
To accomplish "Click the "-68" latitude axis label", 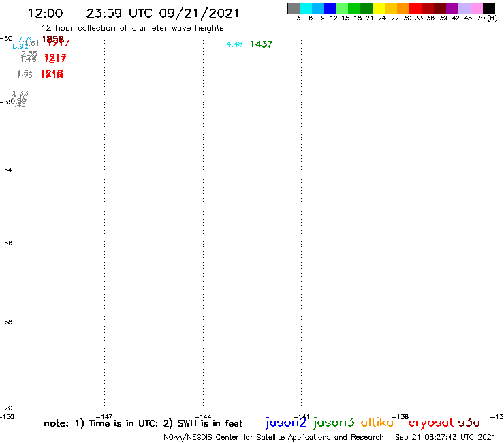I will point(6,322).
